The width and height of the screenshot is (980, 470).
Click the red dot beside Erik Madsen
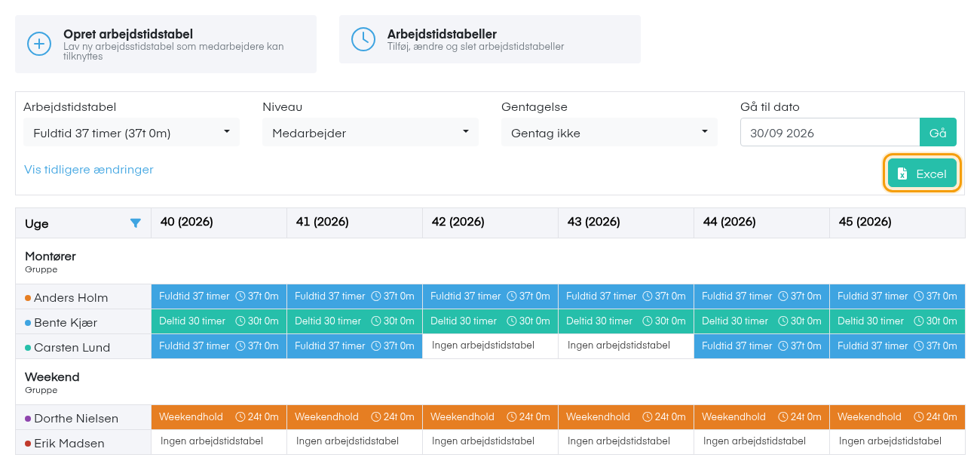pos(28,443)
